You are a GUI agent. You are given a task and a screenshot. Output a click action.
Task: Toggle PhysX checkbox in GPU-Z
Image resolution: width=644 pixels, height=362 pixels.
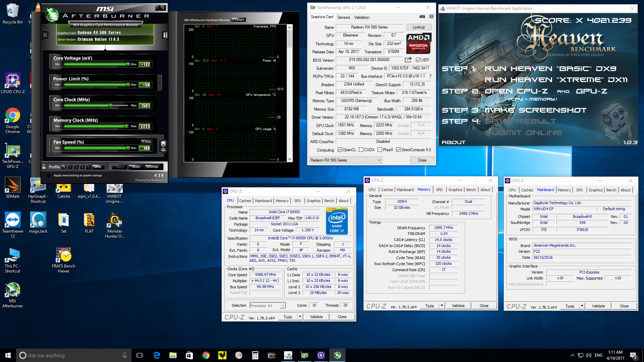coord(380,150)
